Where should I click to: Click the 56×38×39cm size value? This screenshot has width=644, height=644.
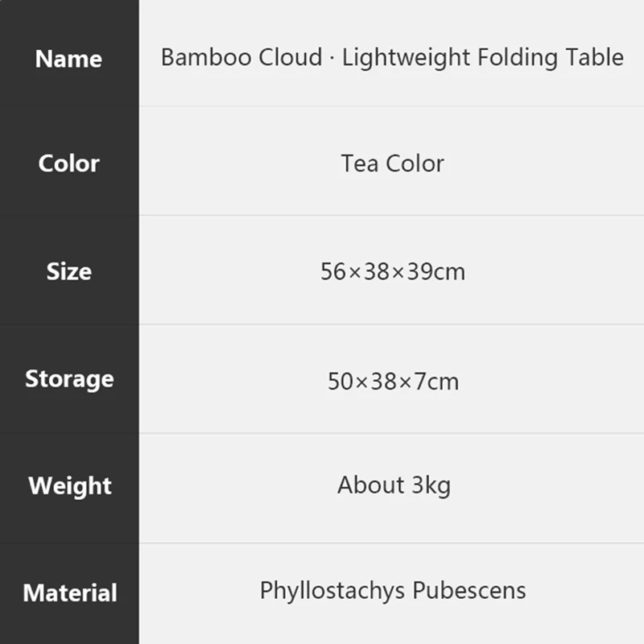392,271
